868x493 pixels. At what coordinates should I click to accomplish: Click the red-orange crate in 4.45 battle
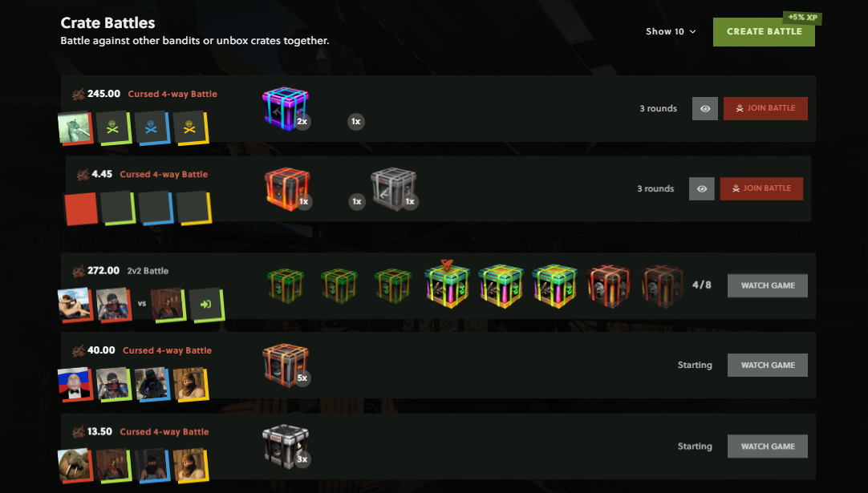click(x=286, y=188)
